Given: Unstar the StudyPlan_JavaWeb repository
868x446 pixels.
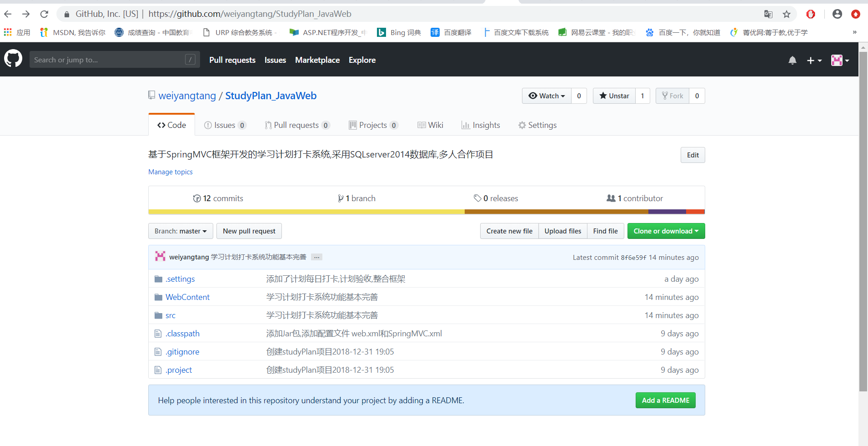Looking at the screenshot, I should (614, 96).
